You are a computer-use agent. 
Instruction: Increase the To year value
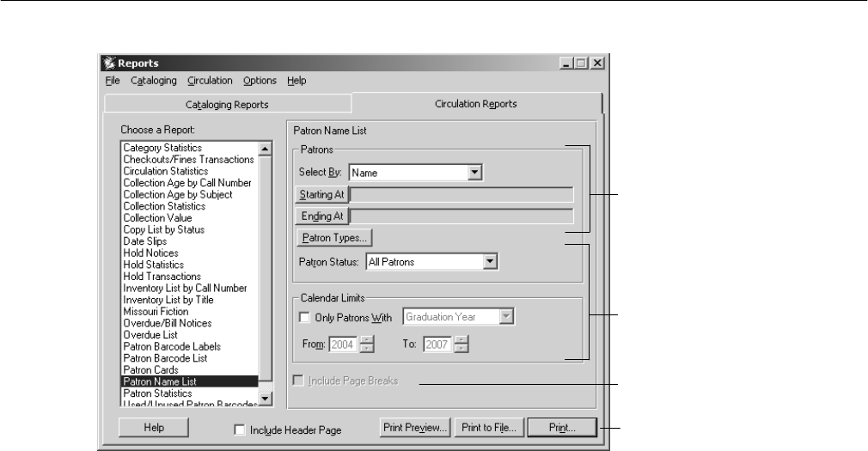click(x=462, y=340)
